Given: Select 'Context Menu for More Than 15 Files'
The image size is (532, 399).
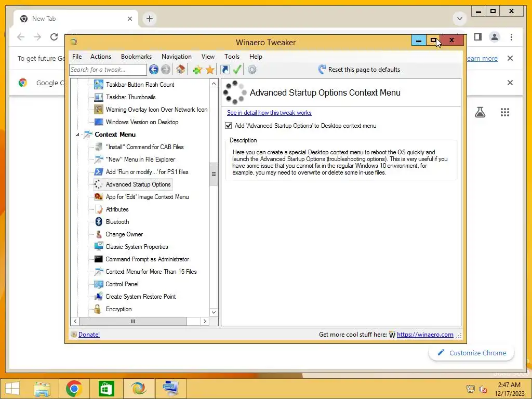Looking at the screenshot, I should pyautogui.click(x=151, y=271).
